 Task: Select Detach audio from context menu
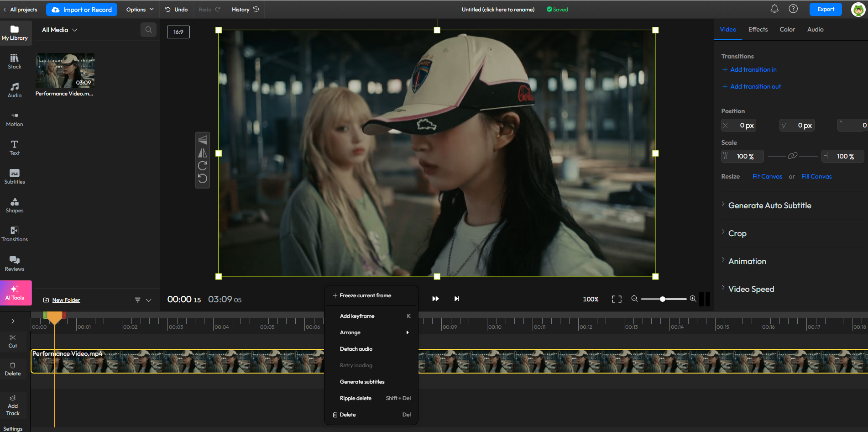click(x=356, y=349)
